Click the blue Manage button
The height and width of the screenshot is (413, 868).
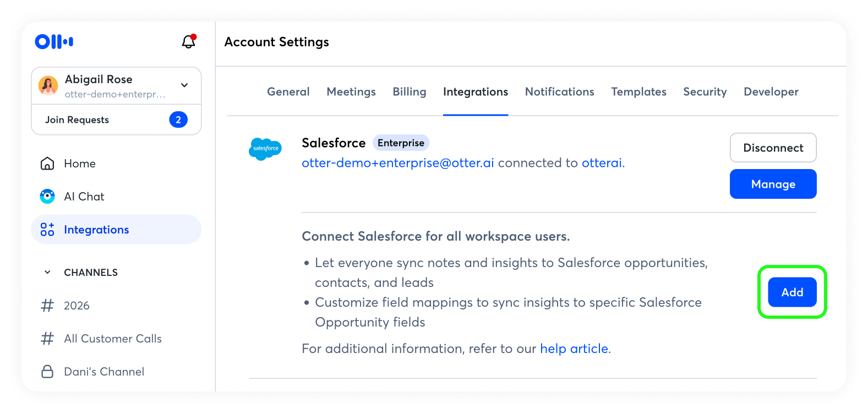[x=773, y=184]
